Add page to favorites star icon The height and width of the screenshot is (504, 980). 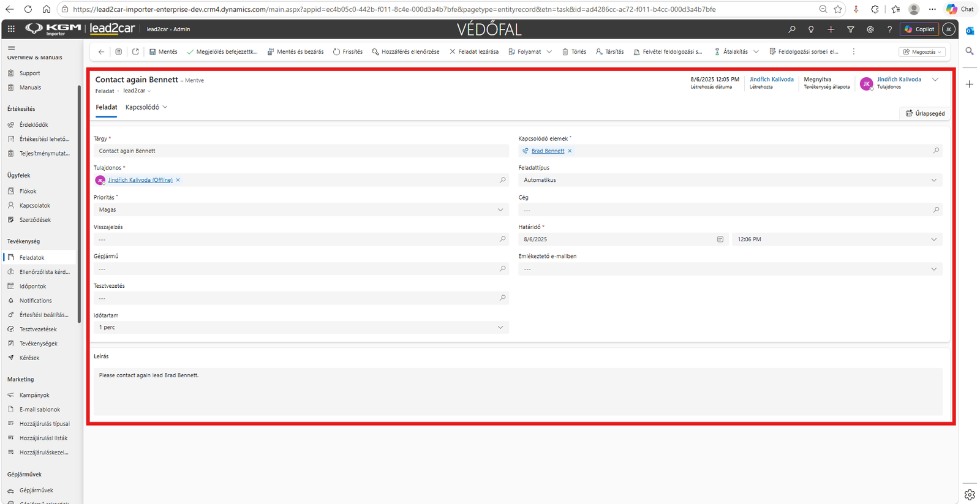pyautogui.click(x=838, y=9)
